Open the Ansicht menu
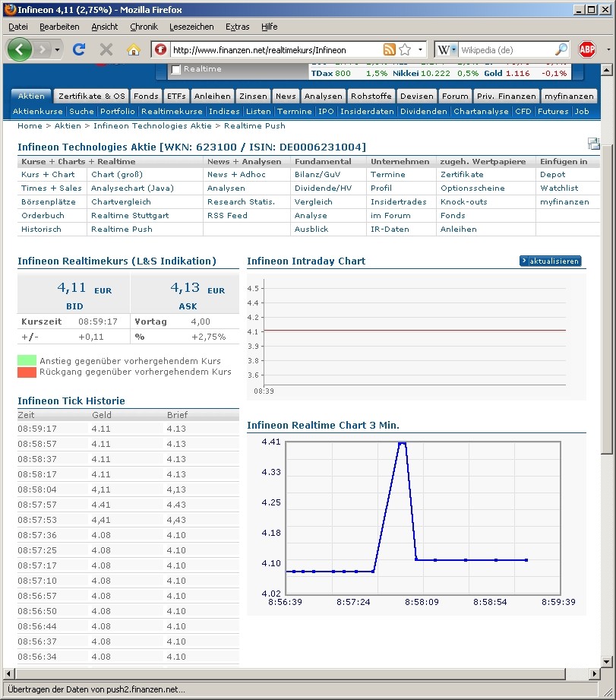Image resolution: width=616 pixels, height=700 pixels. (104, 27)
